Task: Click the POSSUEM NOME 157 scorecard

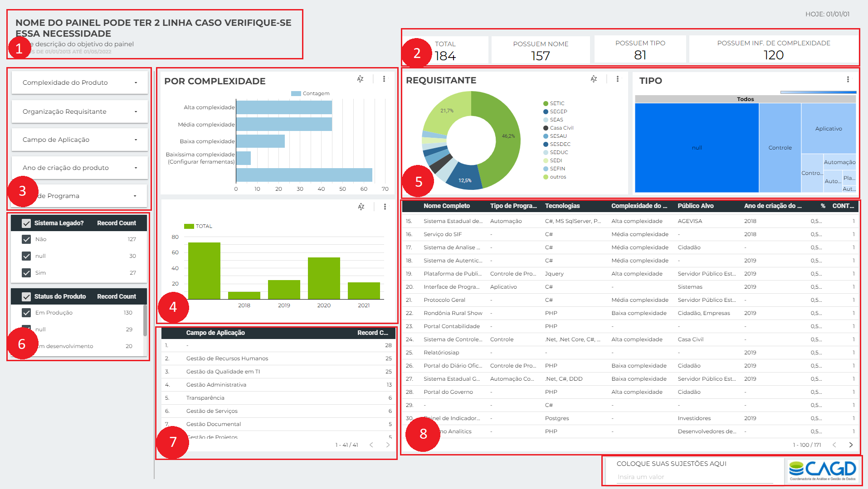Action: (x=541, y=50)
